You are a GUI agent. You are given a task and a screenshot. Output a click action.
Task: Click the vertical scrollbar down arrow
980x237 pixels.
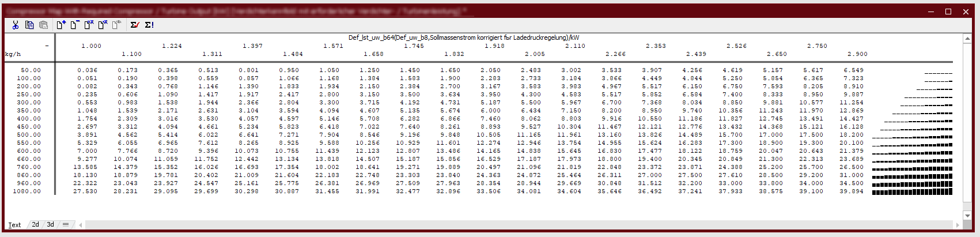pos(967,215)
